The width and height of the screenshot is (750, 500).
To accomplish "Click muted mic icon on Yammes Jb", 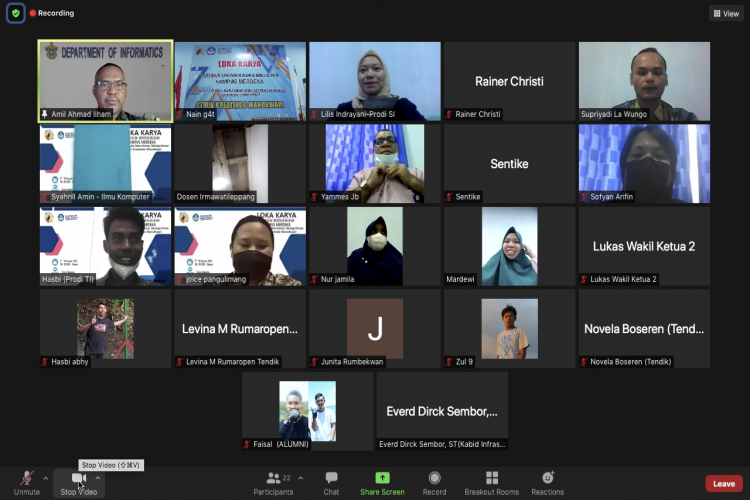I will (x=314, y=197).
